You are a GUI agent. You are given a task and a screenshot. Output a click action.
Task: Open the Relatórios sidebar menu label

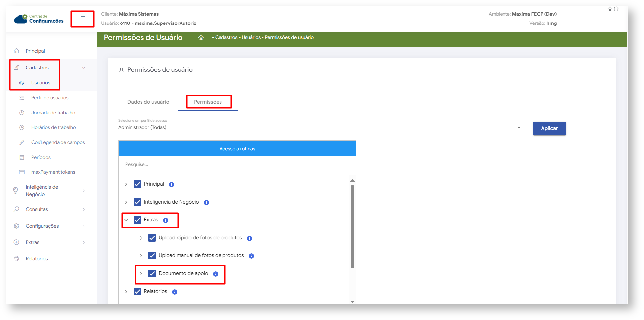pyautogui.click(x=37, y=259)
